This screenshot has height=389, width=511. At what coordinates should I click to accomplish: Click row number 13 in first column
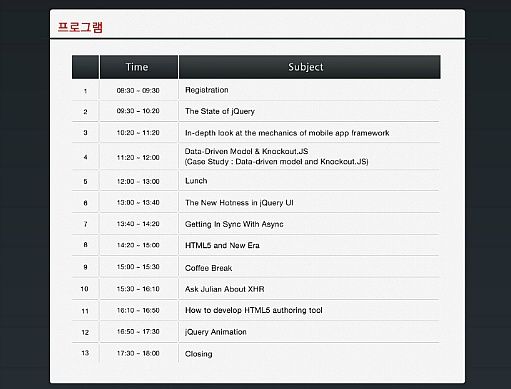click(x=85, y=353)
